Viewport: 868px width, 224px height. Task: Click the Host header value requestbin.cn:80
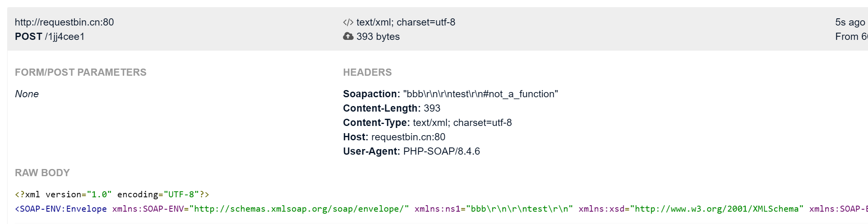(408, 137)
